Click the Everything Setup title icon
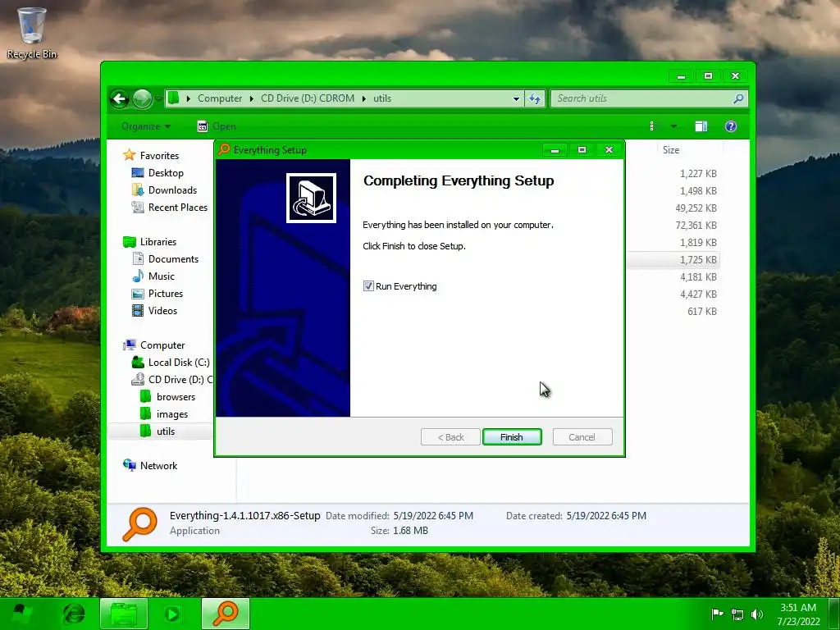The width and height of the screenshot is (840, 630). (224, 149)
